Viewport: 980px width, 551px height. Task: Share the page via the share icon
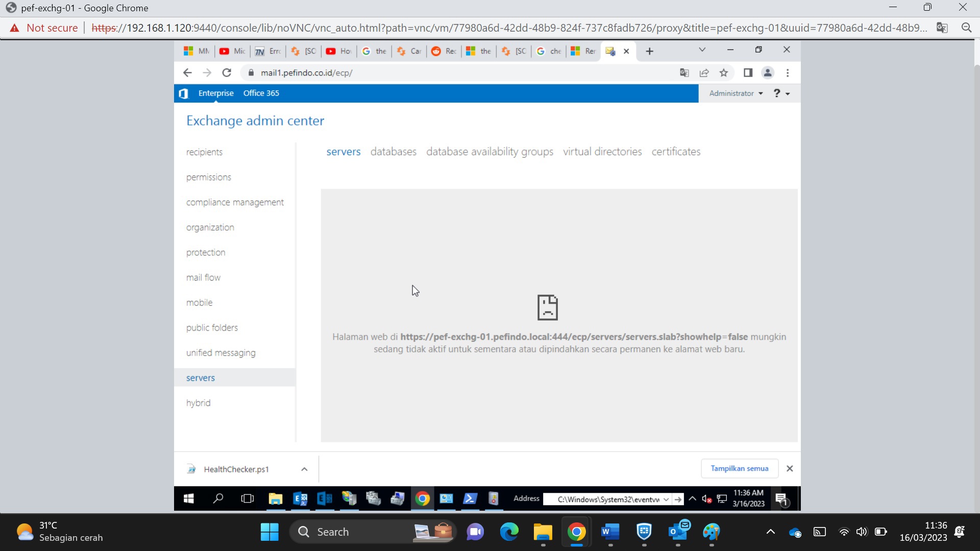coord(704,73)
